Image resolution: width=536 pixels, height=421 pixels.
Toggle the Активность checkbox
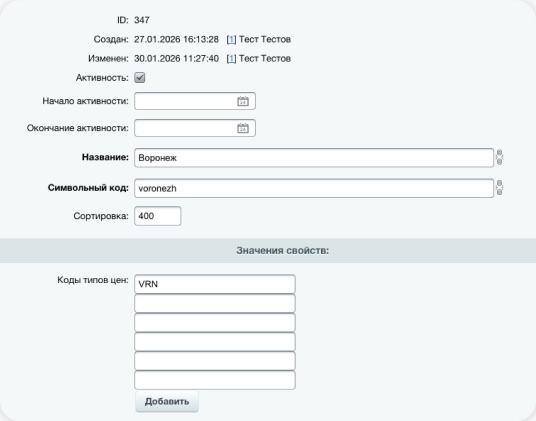coord(139,78)
